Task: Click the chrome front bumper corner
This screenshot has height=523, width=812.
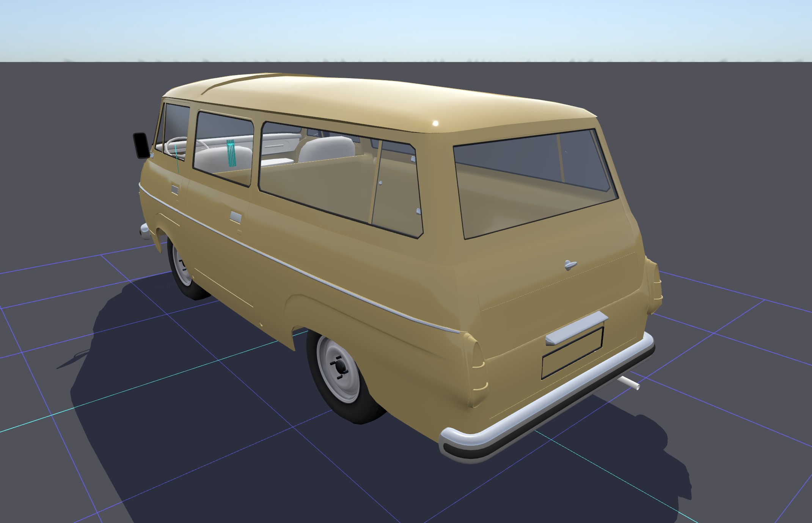Action: (x=144, y=231)
